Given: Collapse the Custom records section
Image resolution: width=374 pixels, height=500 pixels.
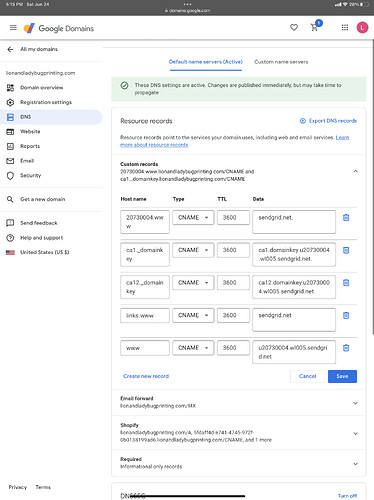Looking at the screenshot, I should coord(355,171).
